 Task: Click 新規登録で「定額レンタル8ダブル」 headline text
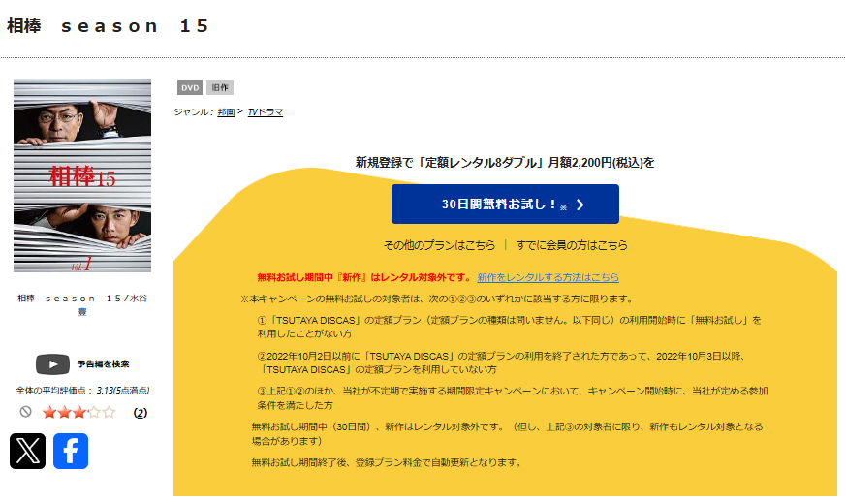505,163
